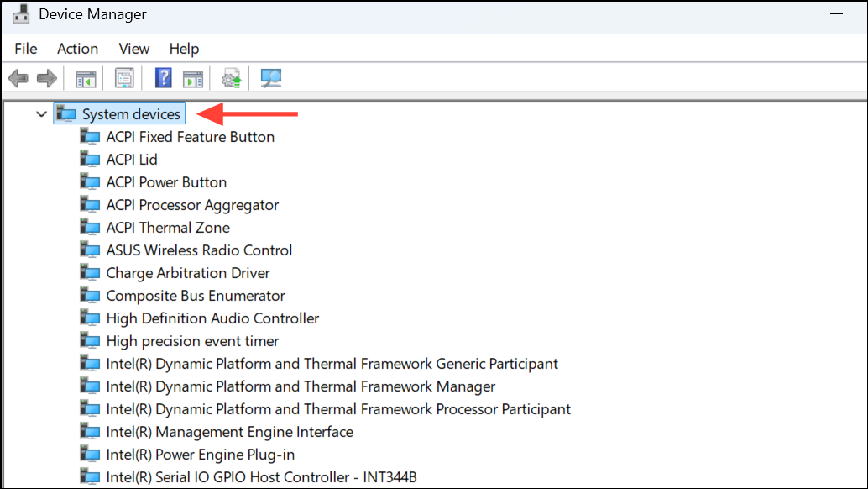This screenshot has height=489, width=868.
Task: Select Intel Management Engine Interface
Action: [x=230, y=432]
